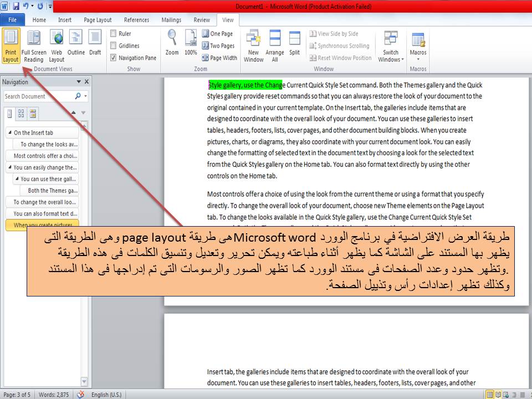The width and height of the screenshot is (532, 399).
Task: Click the View Side by Side button
Action: (334, 34)
